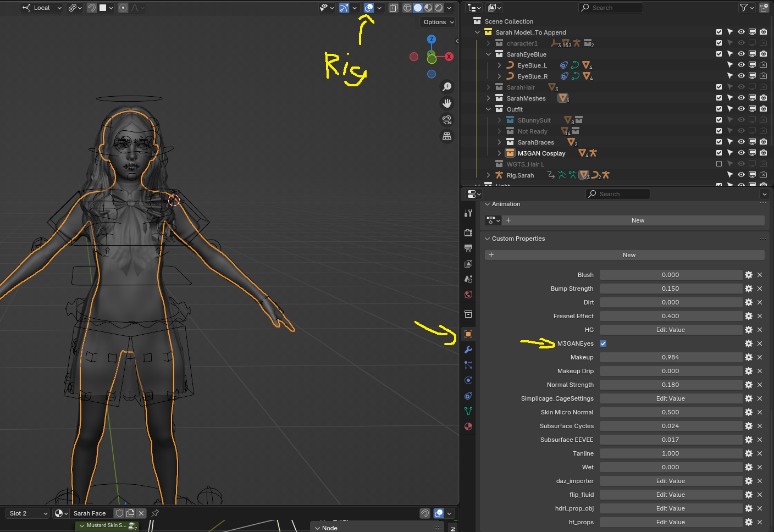Open the outliner filter dropdown
Viewport: 774px width, 532px height.
[747, 8]
